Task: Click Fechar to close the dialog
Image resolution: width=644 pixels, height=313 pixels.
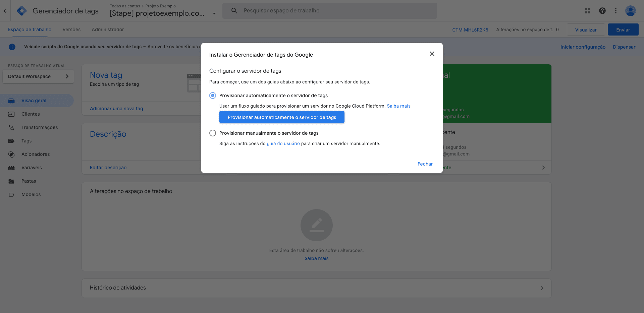Action: 425,164
